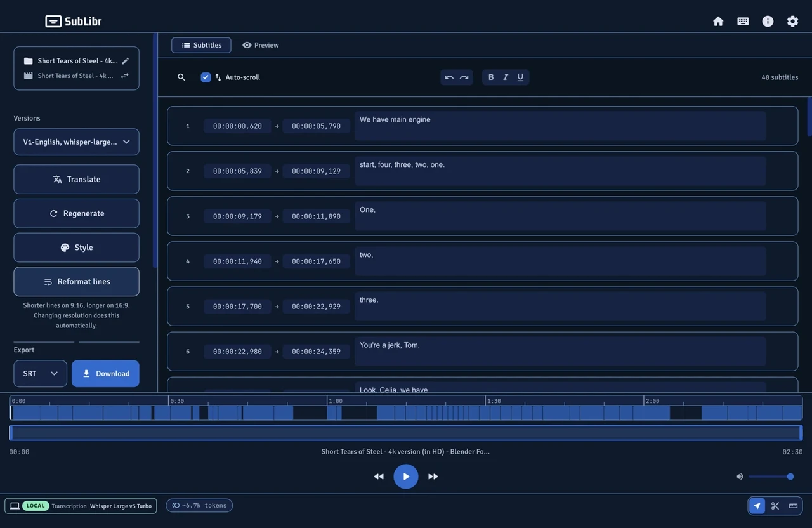Click the playback scrub bar below the timeline
812x528 pixels.
(406, 433)
